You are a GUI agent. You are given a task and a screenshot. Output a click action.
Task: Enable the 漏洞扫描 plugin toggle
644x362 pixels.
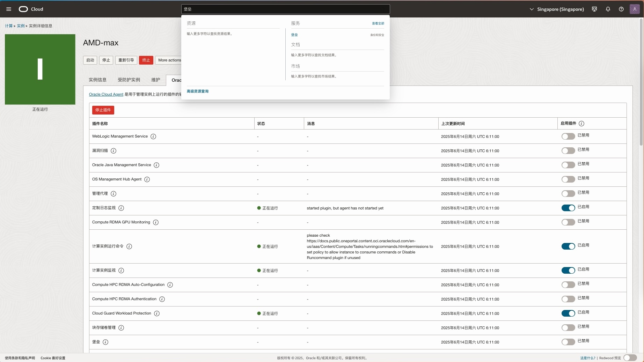pyautogui.click(x=568, y=151)
